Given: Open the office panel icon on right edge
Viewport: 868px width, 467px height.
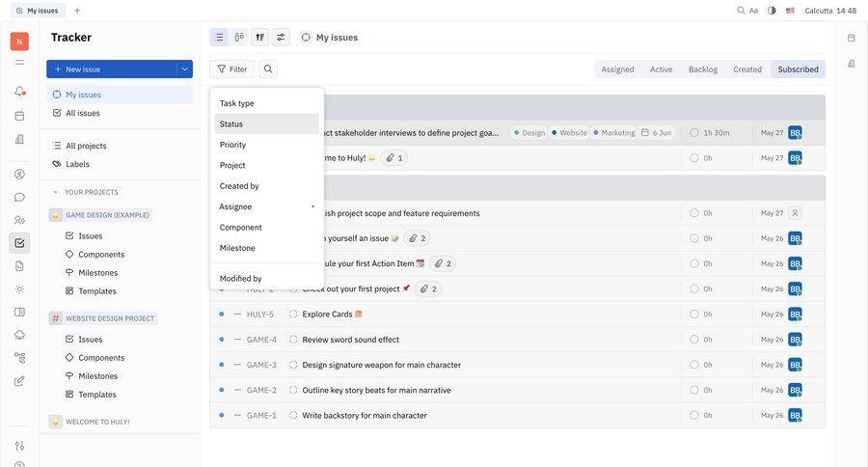Looking at the screenshot, I should 852,64.
